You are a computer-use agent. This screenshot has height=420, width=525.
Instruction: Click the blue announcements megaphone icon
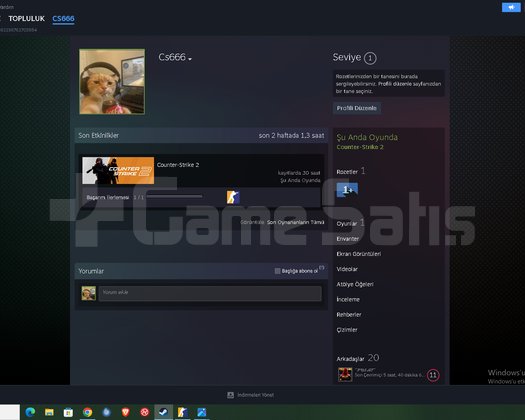pos(511,7)
